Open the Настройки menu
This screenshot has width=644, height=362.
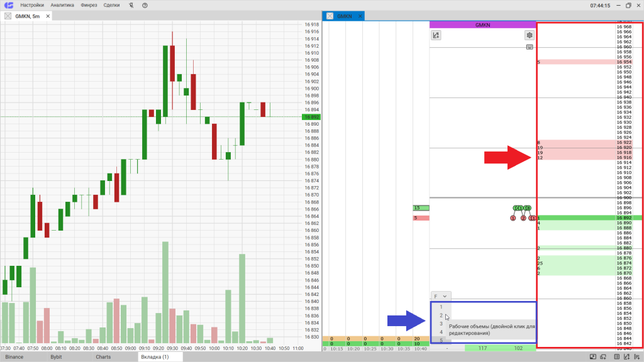32,5
